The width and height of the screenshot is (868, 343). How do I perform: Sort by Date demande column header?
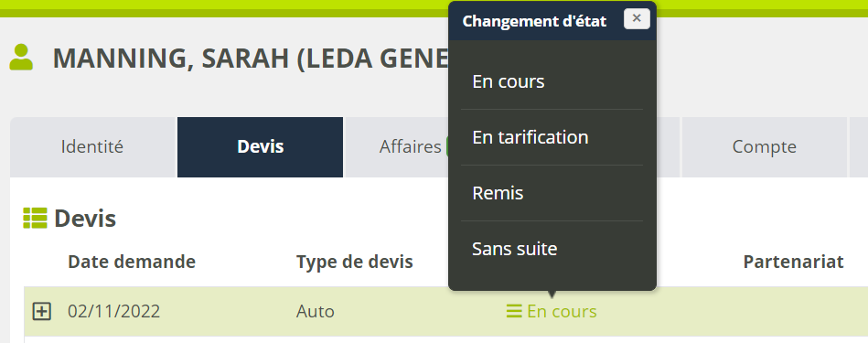click(132, 262)
